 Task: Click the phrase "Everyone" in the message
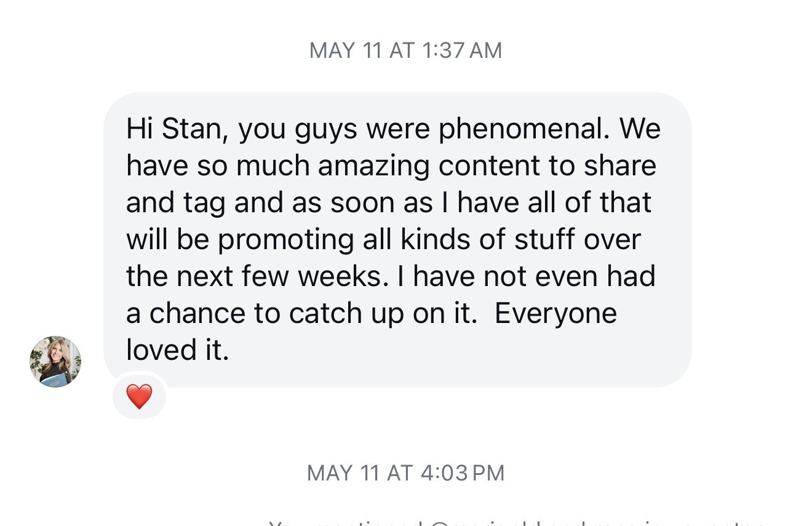pyautogui.click(x=555, y=314)
